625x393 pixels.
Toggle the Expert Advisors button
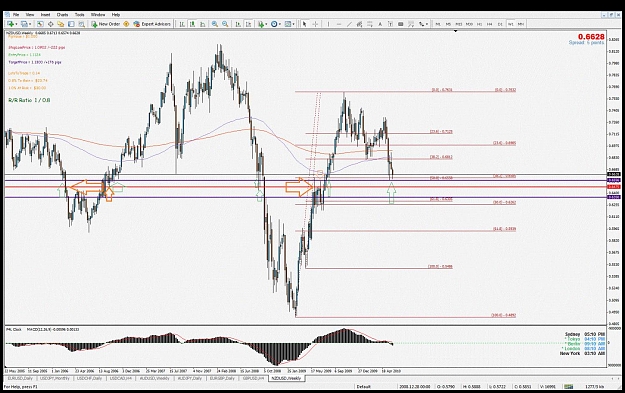[x=152, y=24]
